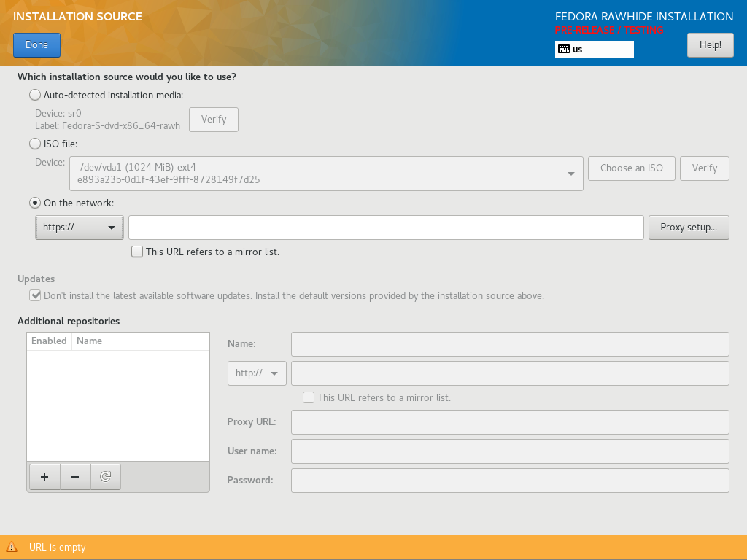Click Verify for auto-detected media

pos(214,119)
